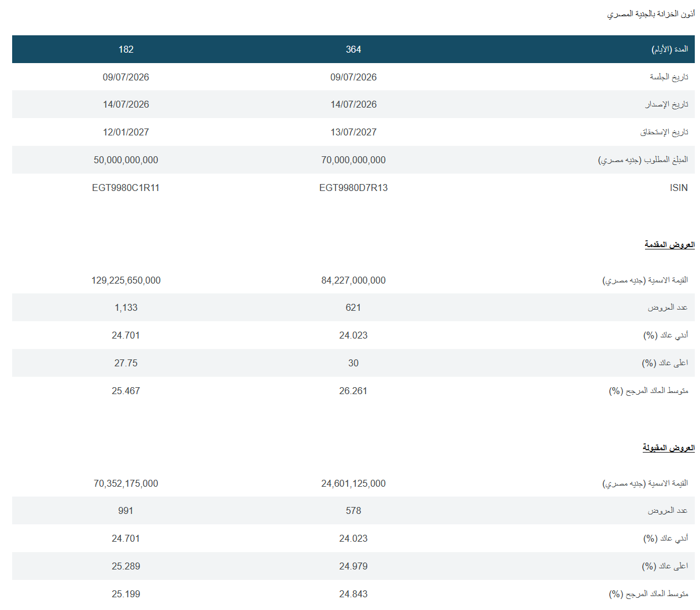Screen dimensions: 700x610
Task: Select the required amount 70,000,000,000
Action: pyautogui.click(x=353, y=160)
